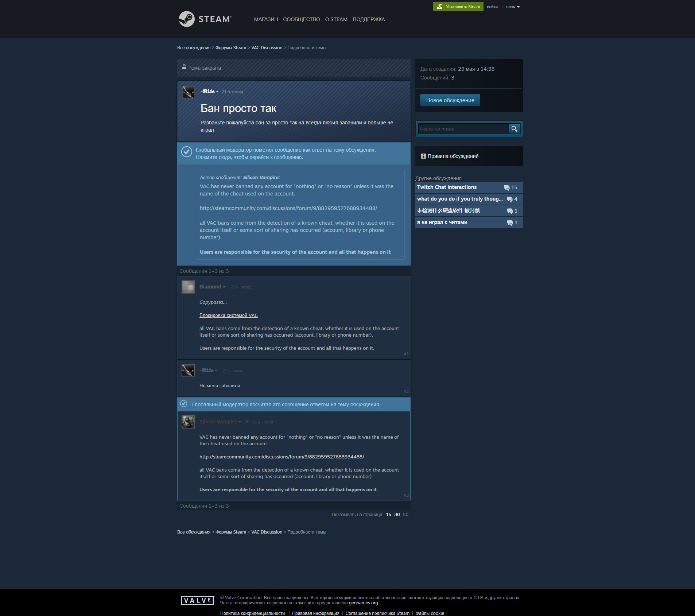Click in the Поиск по теме field

point(463,129)
